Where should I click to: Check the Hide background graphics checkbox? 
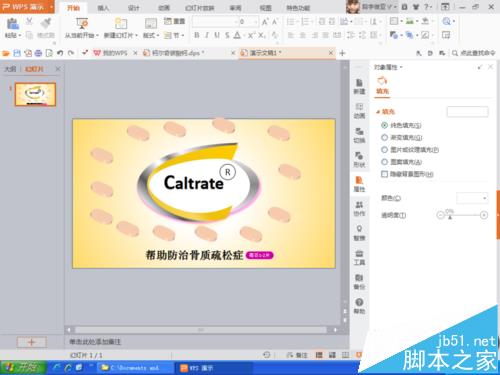tap(384, 174)
